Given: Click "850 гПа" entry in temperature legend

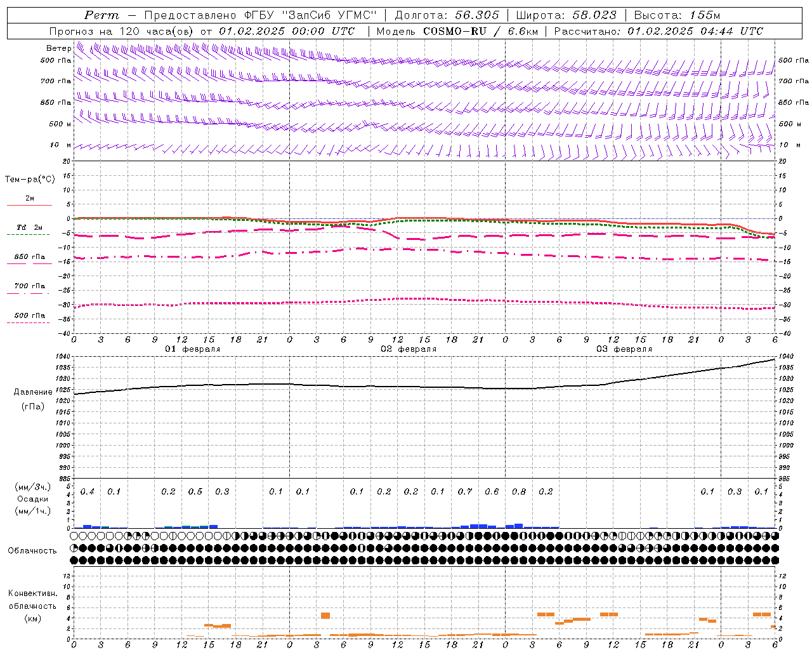Looking at the screenshot, I should 29,257.
